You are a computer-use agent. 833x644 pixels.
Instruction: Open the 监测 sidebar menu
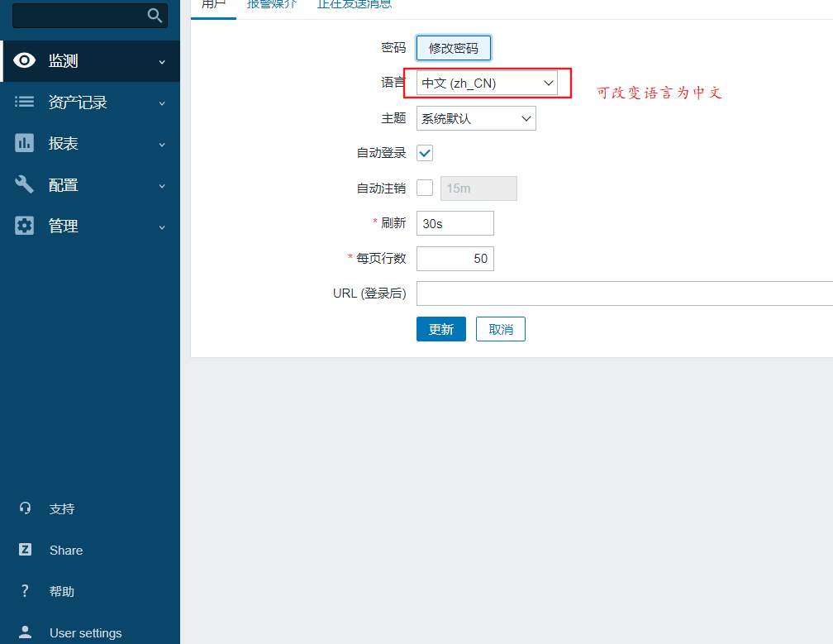click(90, 60)
